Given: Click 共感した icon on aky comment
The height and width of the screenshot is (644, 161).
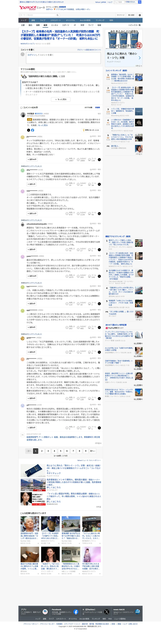Looking at the screenshot, I should (67, 184).
